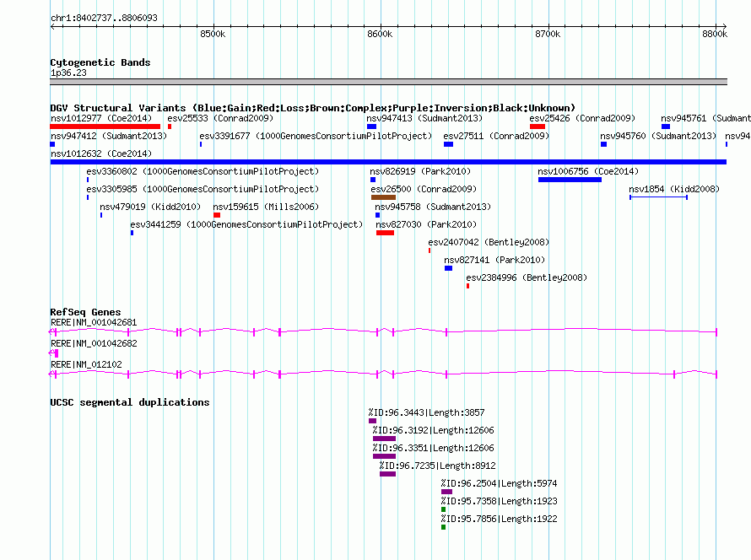Select nsv159615 (Mills2006) variant label
The height and width of the screenshot is (560, 751).
266,207
